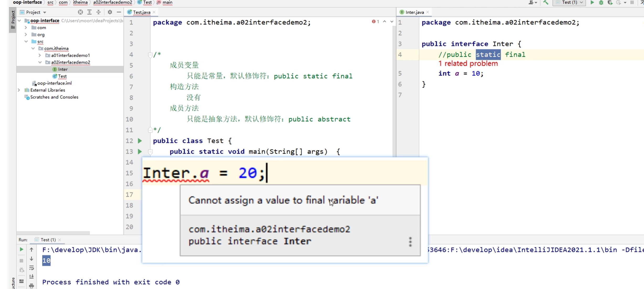Rerun Test using the Run panel's green arrow
Viewport: 644px width, 289px height.
22,249
